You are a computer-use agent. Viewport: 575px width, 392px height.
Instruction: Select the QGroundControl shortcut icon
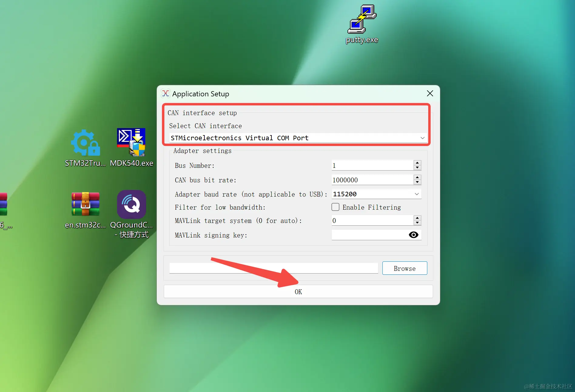coord(131,214)
